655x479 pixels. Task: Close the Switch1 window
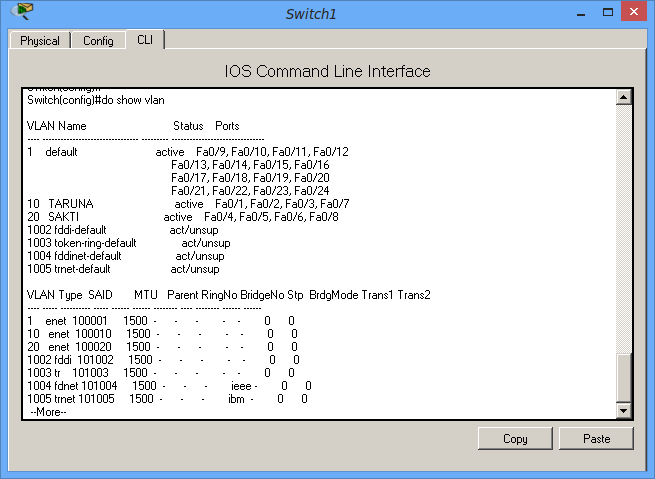(634, 12)
